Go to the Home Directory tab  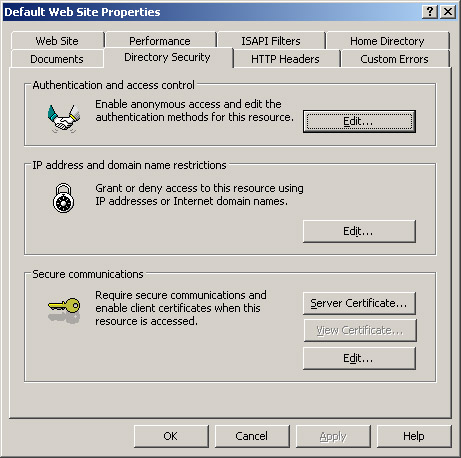387,41
